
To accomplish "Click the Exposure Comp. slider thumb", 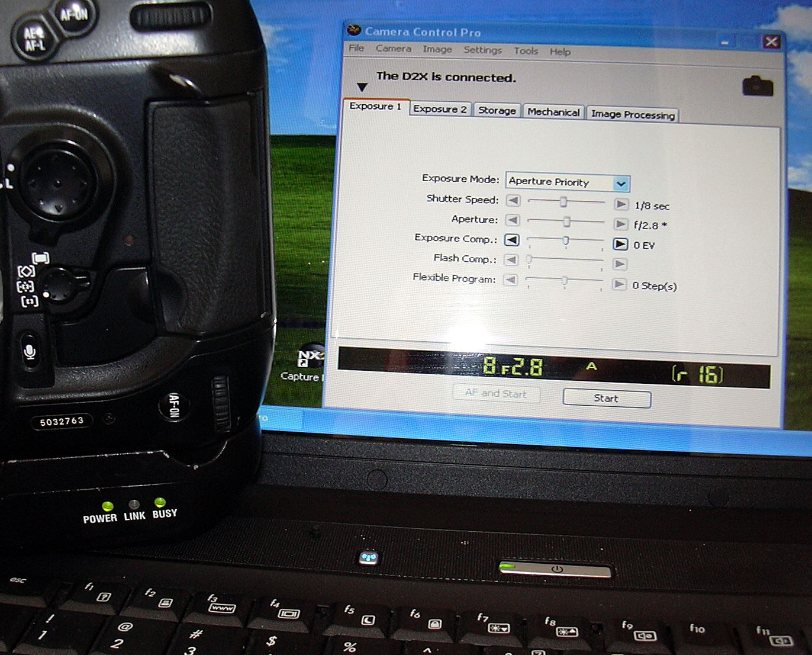I will [566, 241].
